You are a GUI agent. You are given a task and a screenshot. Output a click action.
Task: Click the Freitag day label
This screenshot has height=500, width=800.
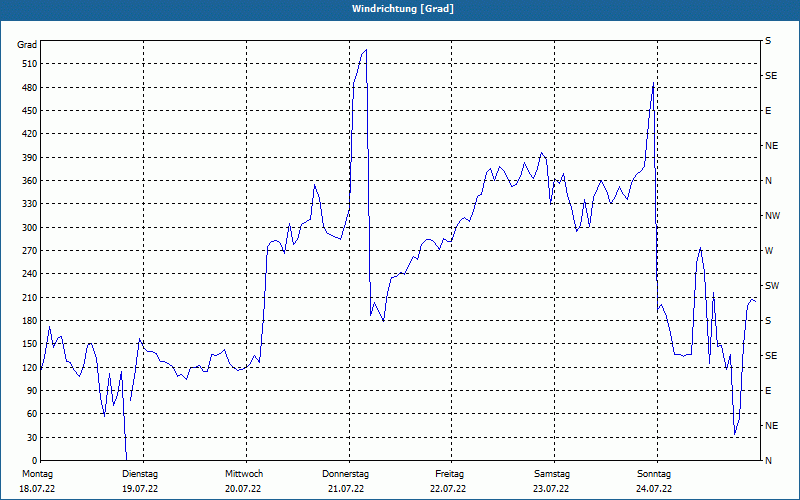pos(449,474)
